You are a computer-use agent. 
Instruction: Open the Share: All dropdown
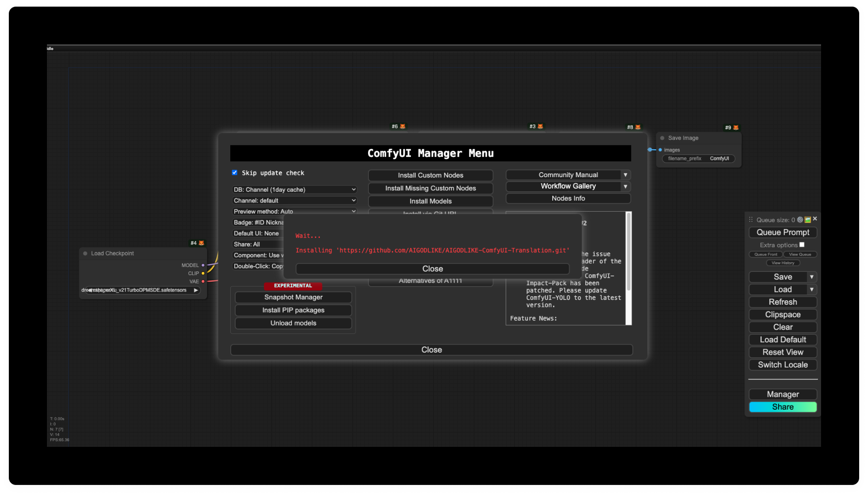pos(258,244)
